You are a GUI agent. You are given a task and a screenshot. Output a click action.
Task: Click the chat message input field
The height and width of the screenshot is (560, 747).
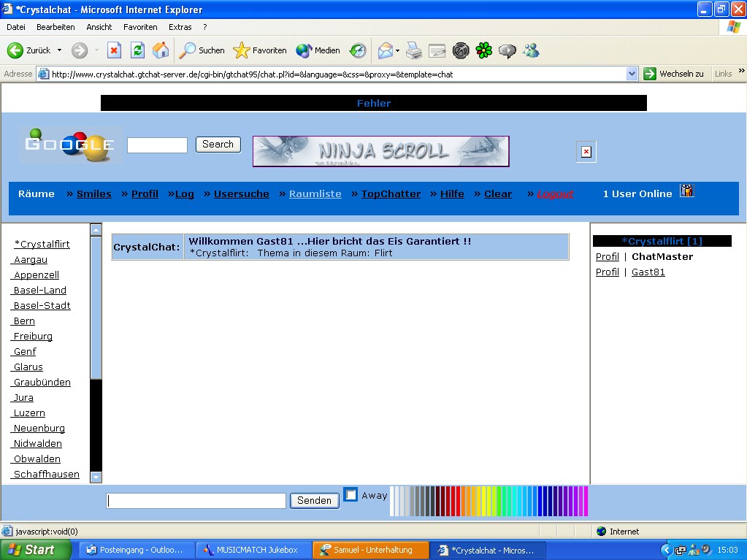click(x=196, y=501)
